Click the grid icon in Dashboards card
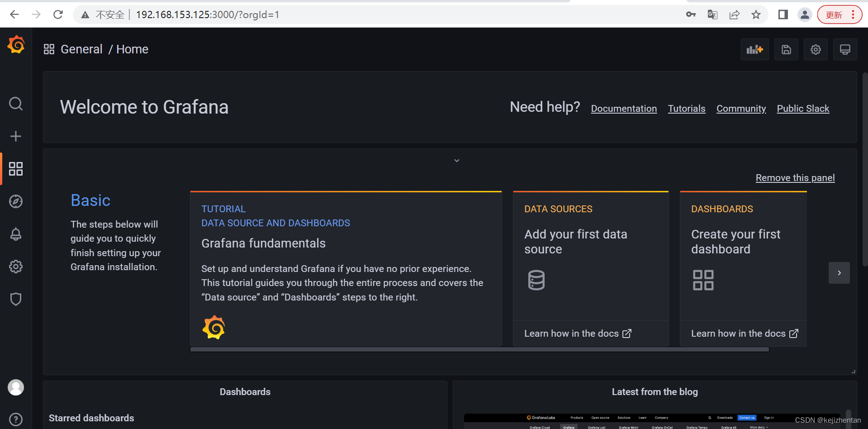 [703, 280]
